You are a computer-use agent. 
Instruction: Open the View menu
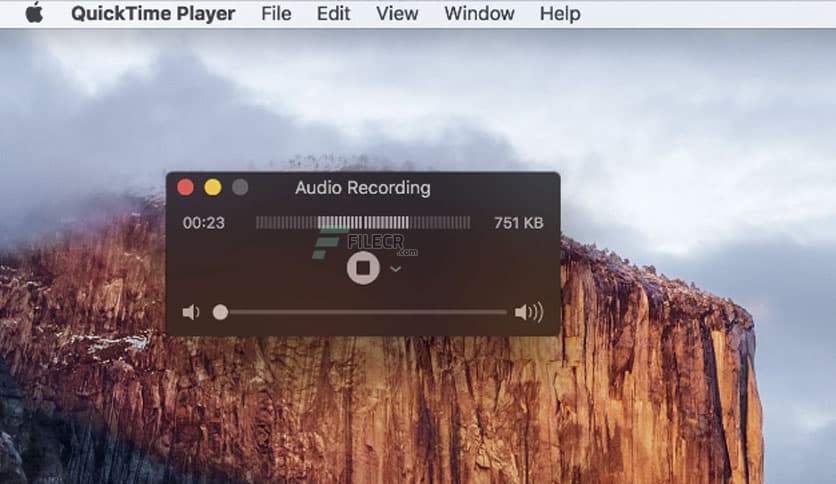click(x=397, y=13)
